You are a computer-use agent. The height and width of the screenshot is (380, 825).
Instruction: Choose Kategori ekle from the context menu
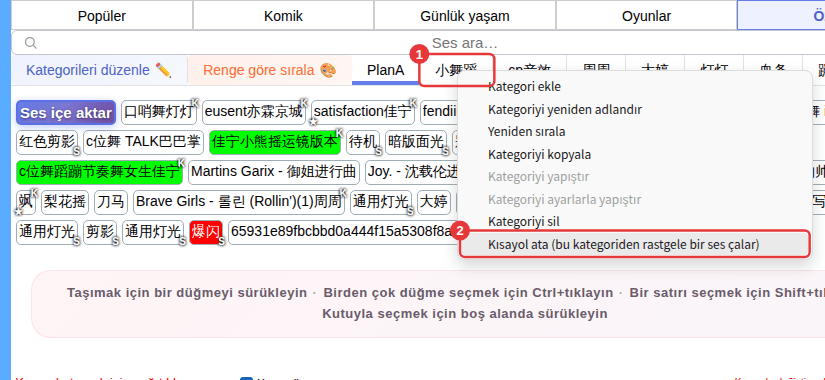[524, 87]
